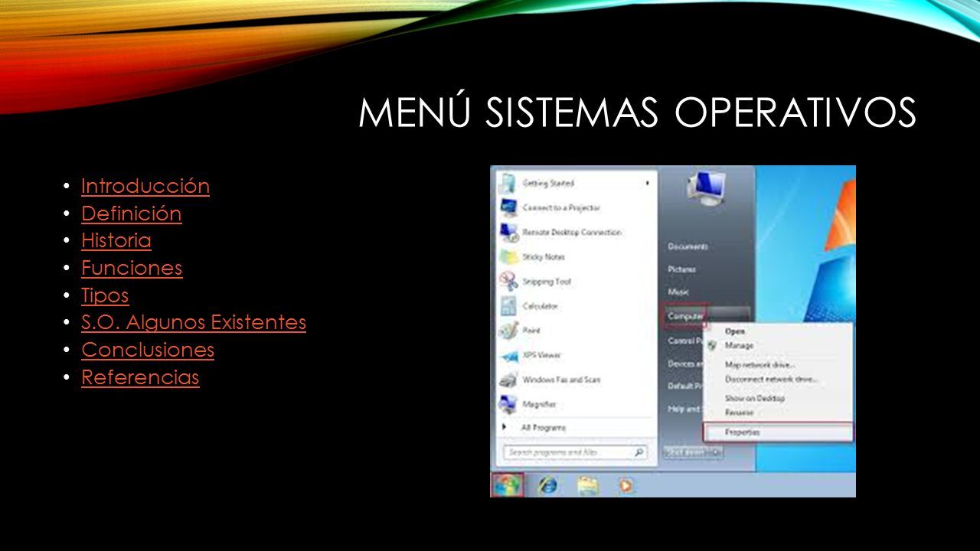Viewport: 980px width, 551px height.
Task: Open the Introducción link
Action: pos(145,186)
